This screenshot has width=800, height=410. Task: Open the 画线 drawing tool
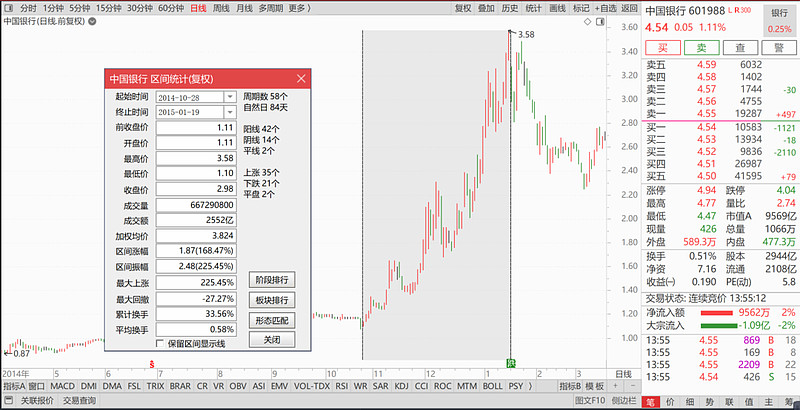(x=557, y=8)
